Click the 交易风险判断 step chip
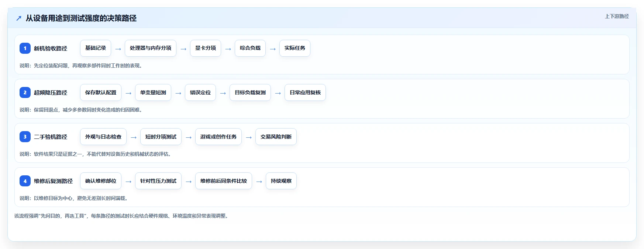The width and height of the screenshot is (644, 249). (x=276, y=137)
